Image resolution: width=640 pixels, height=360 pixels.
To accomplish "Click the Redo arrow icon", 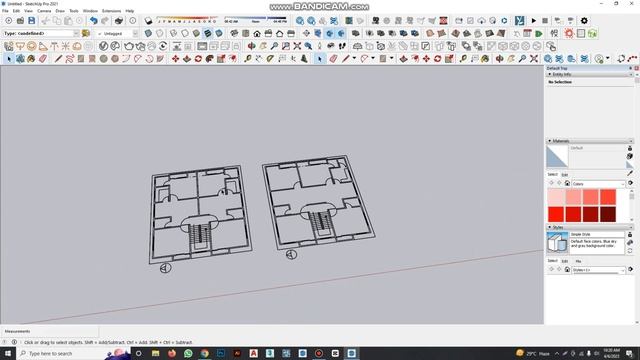I will (x=105, y=20).
